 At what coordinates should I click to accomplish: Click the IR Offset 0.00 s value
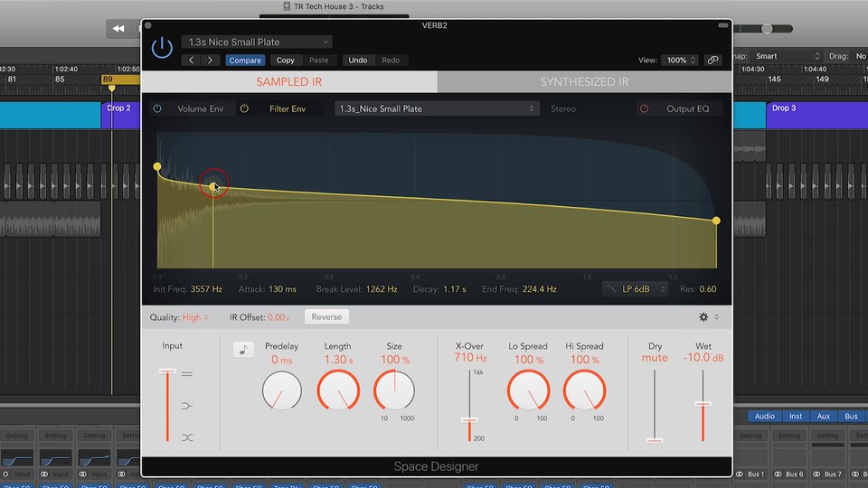tap(278, 317)
